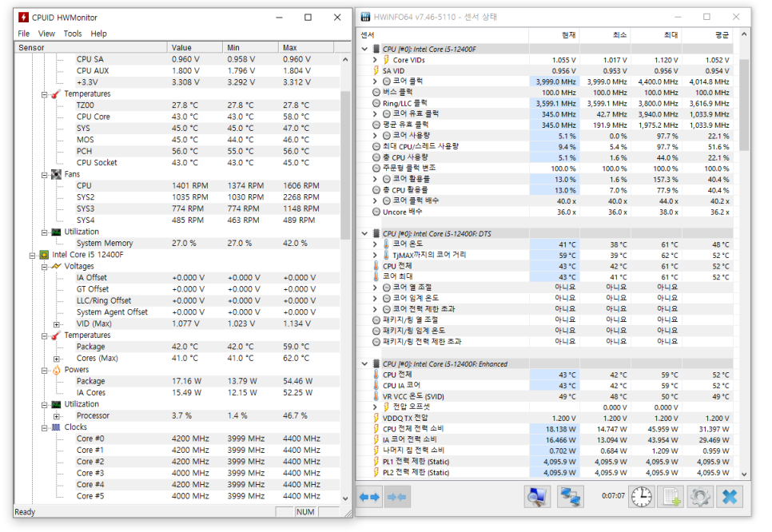
Task: Select the PCH temperature row
Action: point(177,151)
